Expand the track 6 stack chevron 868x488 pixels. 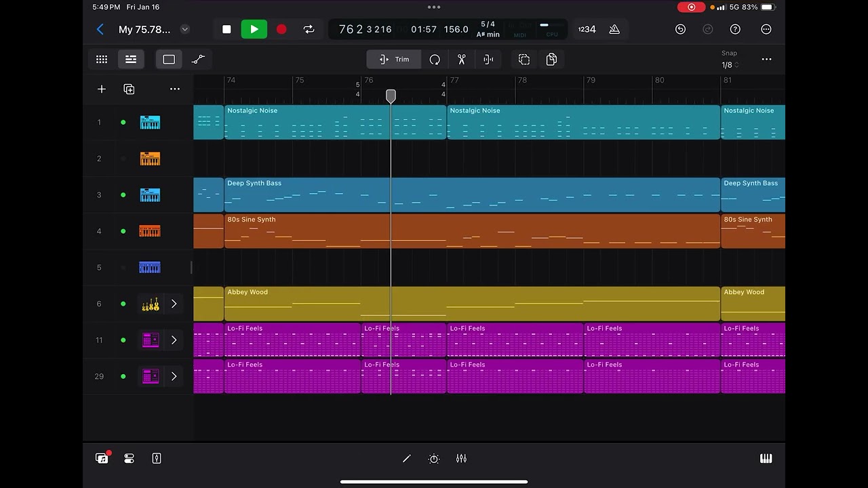tap(174, 304)
